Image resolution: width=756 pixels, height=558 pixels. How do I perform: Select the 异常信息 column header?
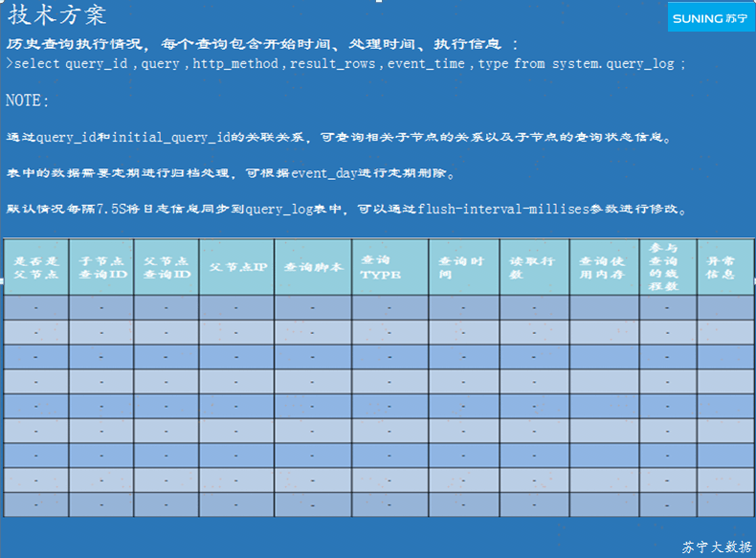[721, 267]
